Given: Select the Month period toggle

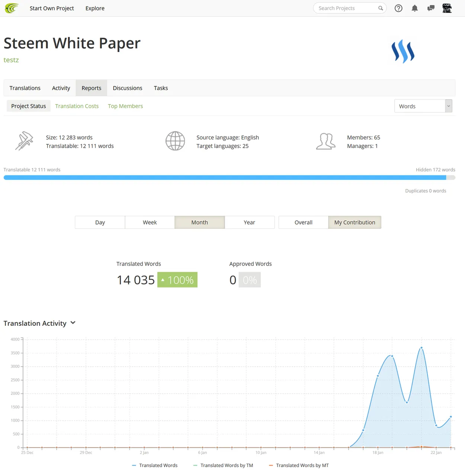Looking at the screenshot, I should coord(200,222).
